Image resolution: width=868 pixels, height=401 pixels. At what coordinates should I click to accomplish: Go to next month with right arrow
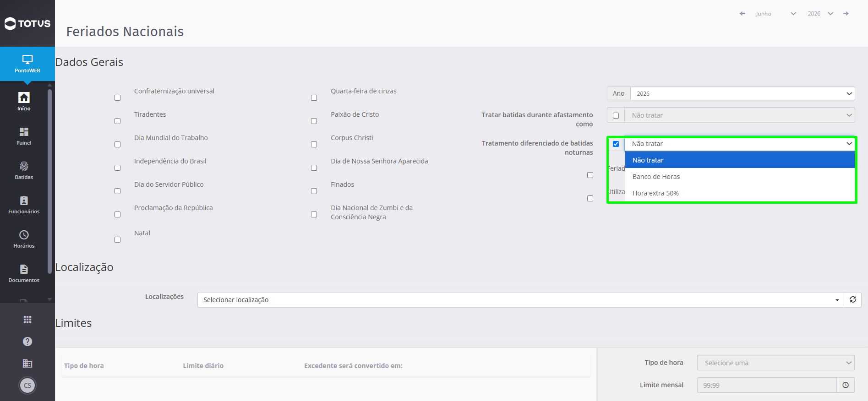(846, 14)
